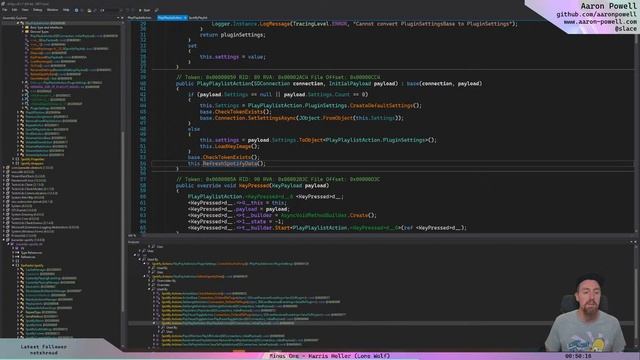This screenshot has height=360, width=640.
Task: Click the SDConnection parameter type in constructor
Action: (272, 83)
